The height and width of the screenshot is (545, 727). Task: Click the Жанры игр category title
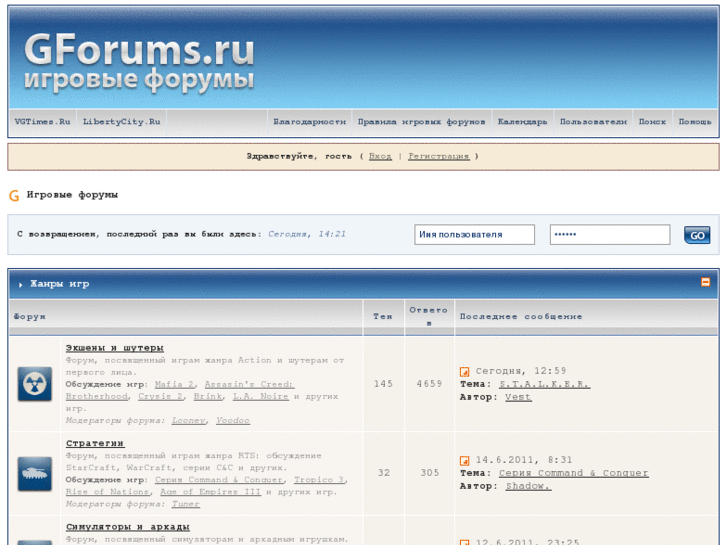point(59,284)
